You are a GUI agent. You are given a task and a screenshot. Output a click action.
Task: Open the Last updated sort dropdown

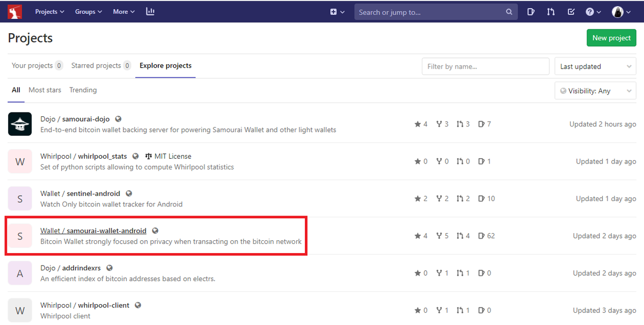pos(595,67)
